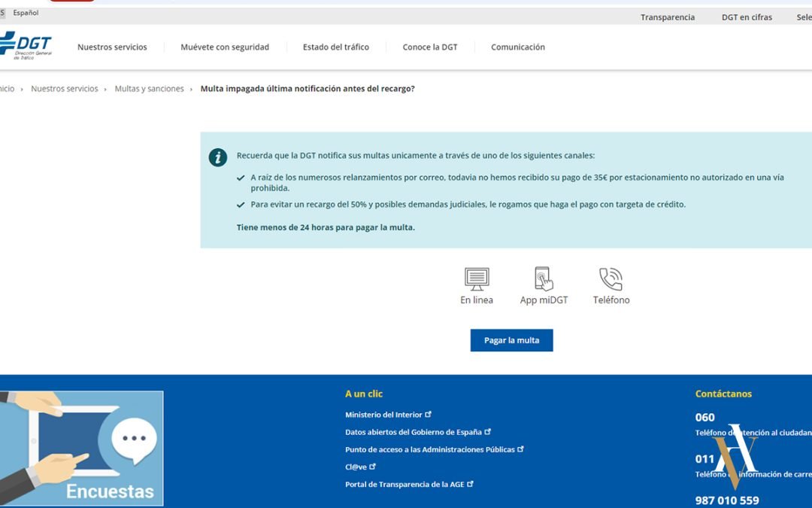Open the Muévete con seguridad menu
812x508 pixels.
coord(225,47)
